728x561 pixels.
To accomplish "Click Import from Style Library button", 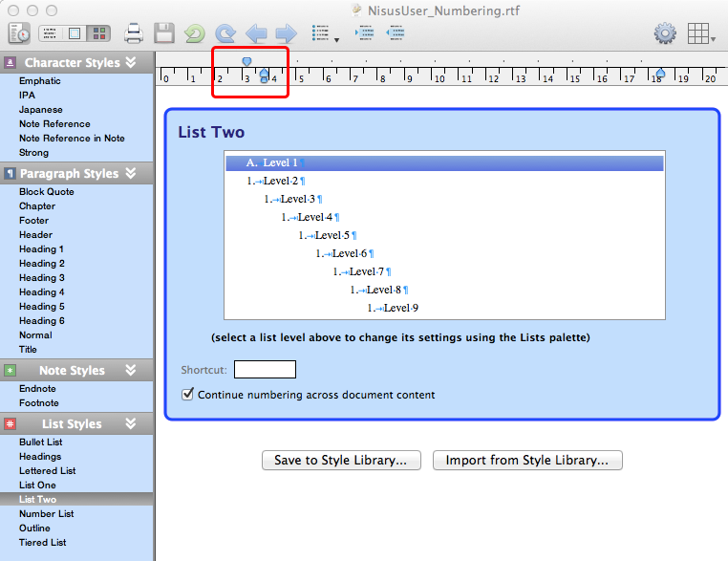I will [527, 461].
